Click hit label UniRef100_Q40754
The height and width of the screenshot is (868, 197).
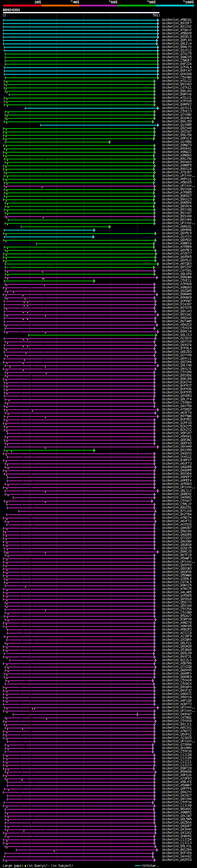click(177, 406)
